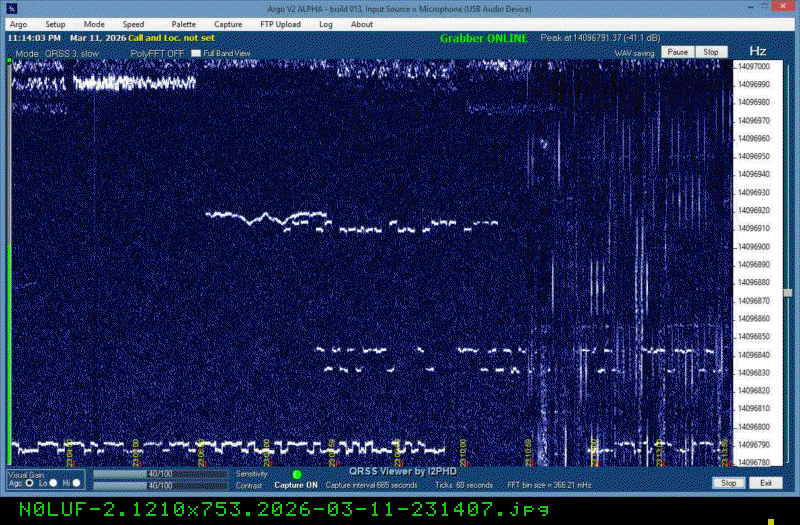The width and height of the screenshot is (800, 525).
Task: Click the green Capture ON indicator light
Action: 296,474
